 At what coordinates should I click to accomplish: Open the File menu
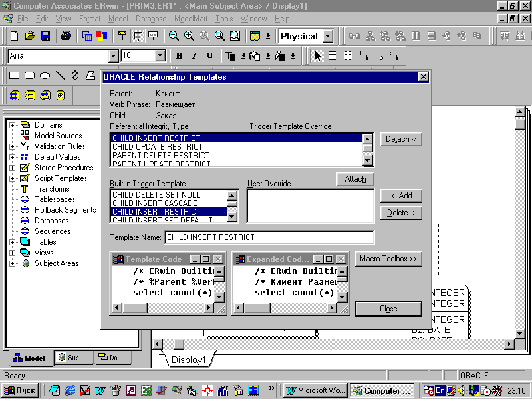(23, 19)
